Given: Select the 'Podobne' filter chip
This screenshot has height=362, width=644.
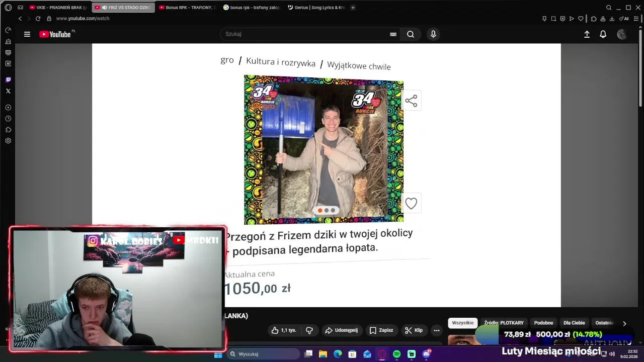Looking at the screenshot, I should point(543,323).
